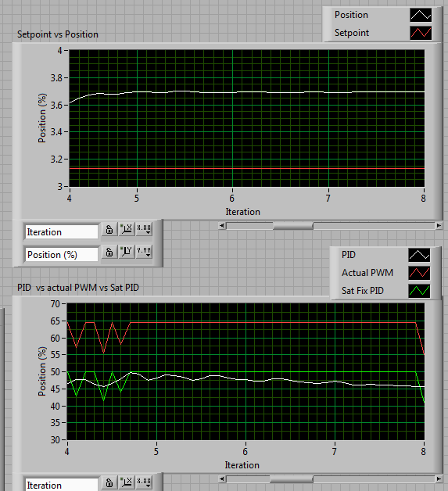The width and height of the screenshot is (448, 491).
Task: Click the Setpoint legend label
Action: point(352,33)
